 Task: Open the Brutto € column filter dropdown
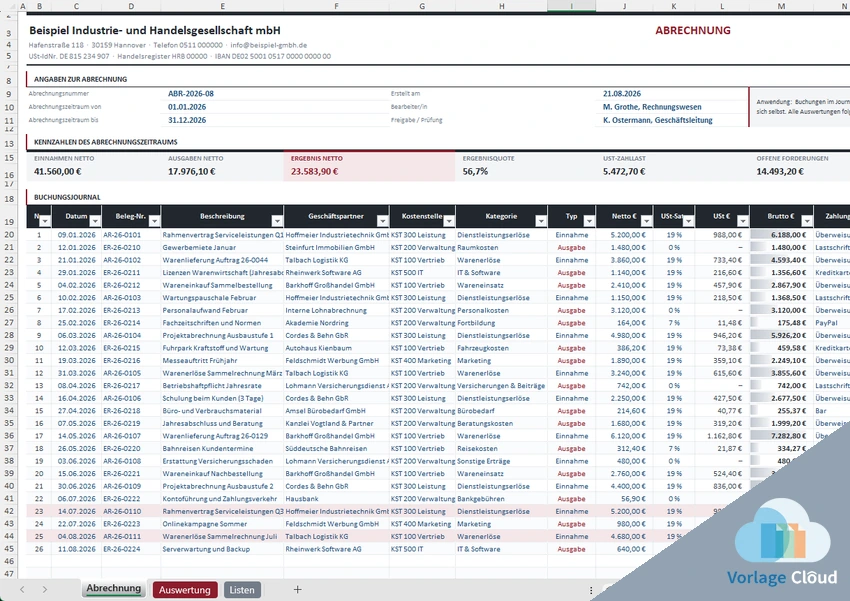click(x=807, y=221)
